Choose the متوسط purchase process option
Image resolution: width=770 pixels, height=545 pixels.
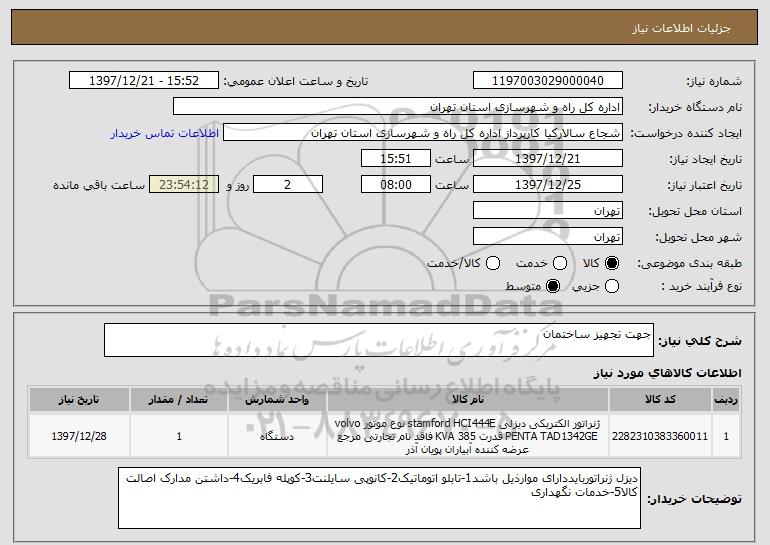[x=553, y=286]
